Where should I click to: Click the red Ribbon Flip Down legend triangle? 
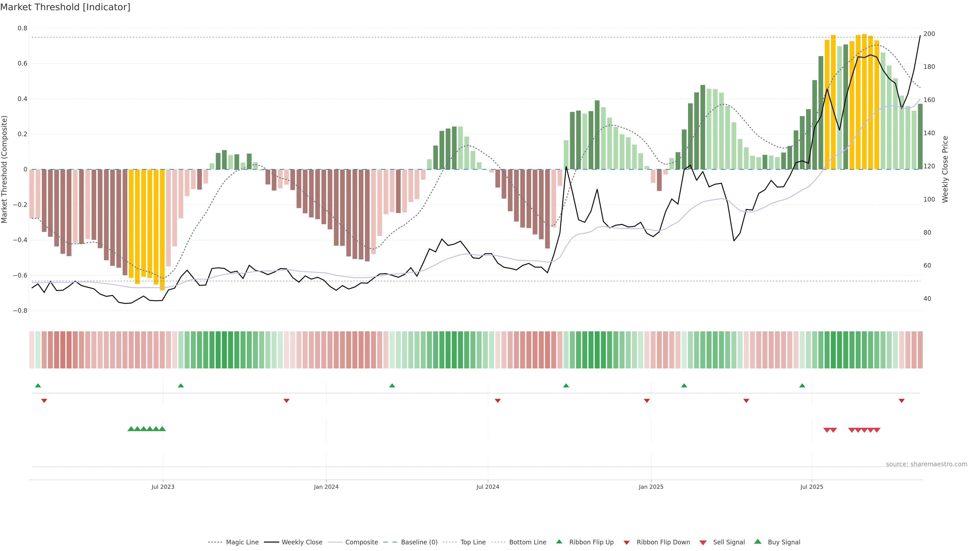[x=627, y=543]
